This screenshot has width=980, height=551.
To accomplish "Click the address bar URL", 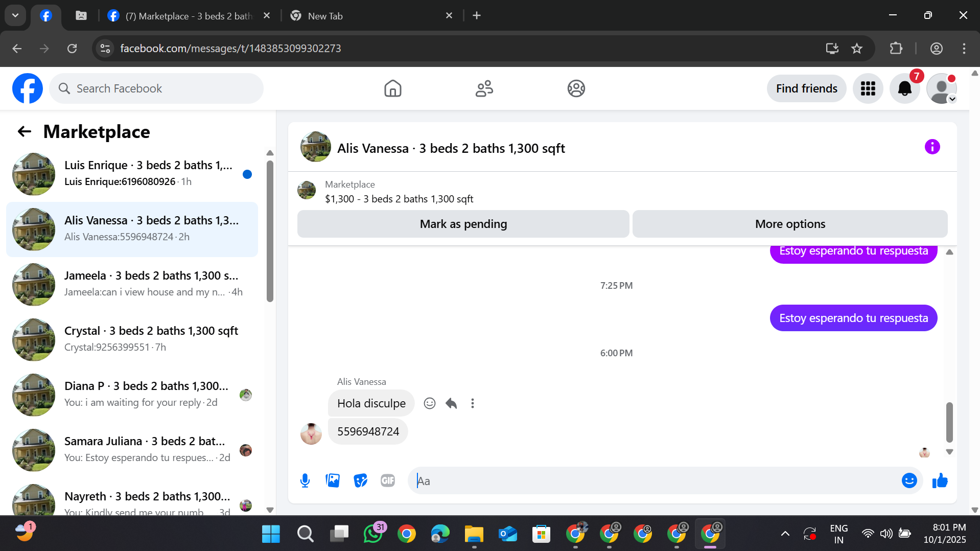I will (x=230, y=49).
